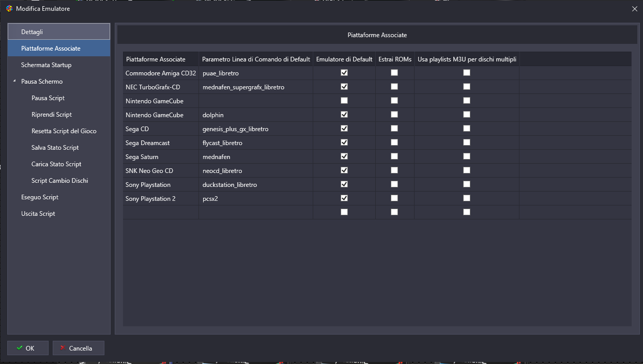
Task: Open Salva Stato Script page
Action: point(55,148)
